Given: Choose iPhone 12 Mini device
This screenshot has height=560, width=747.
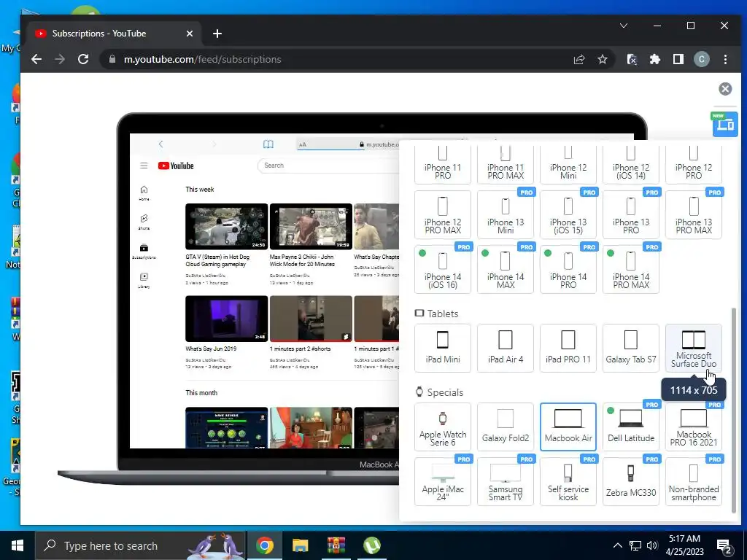Looking at the screenshot, I should (x=568, y=165).
